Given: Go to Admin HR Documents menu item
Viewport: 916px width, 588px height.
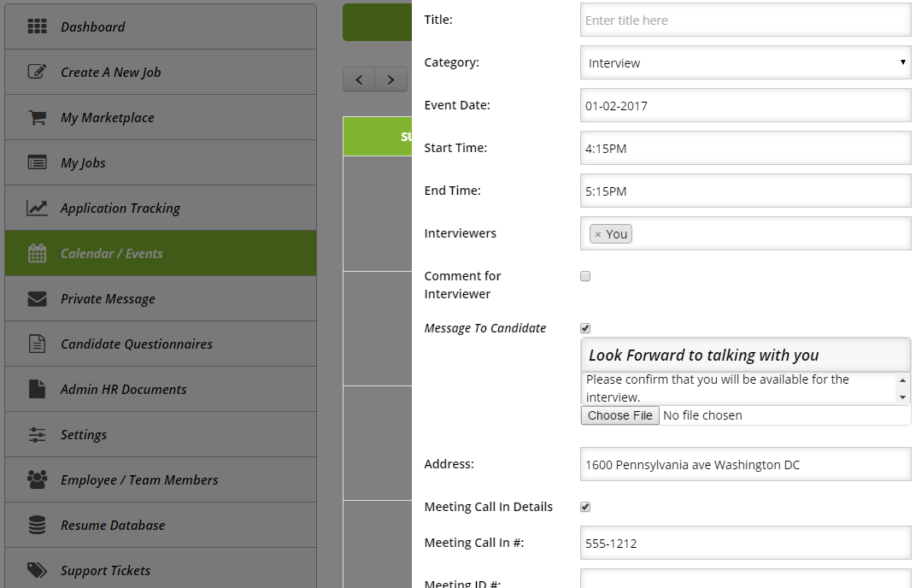Looking at the screenshot, I should pos(123,389).
